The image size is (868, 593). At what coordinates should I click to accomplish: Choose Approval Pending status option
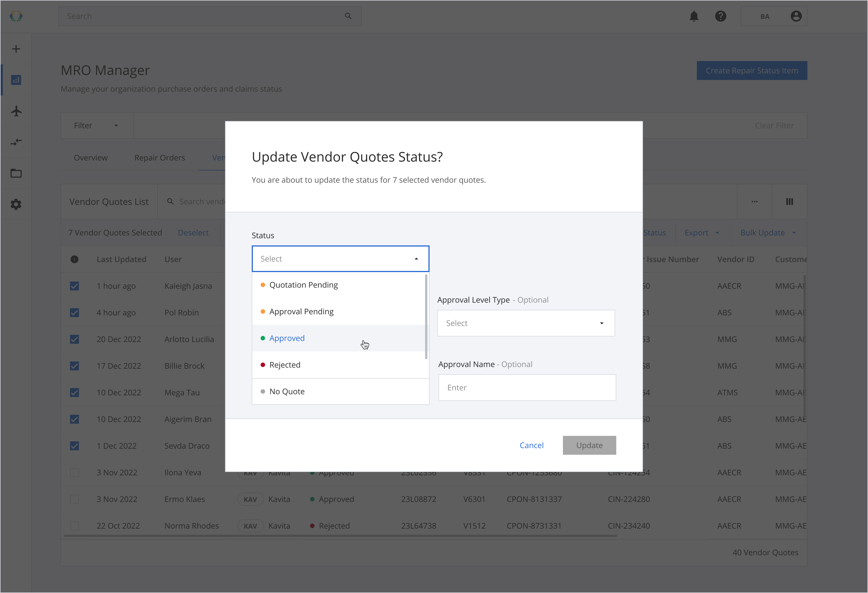pos(339,311)
